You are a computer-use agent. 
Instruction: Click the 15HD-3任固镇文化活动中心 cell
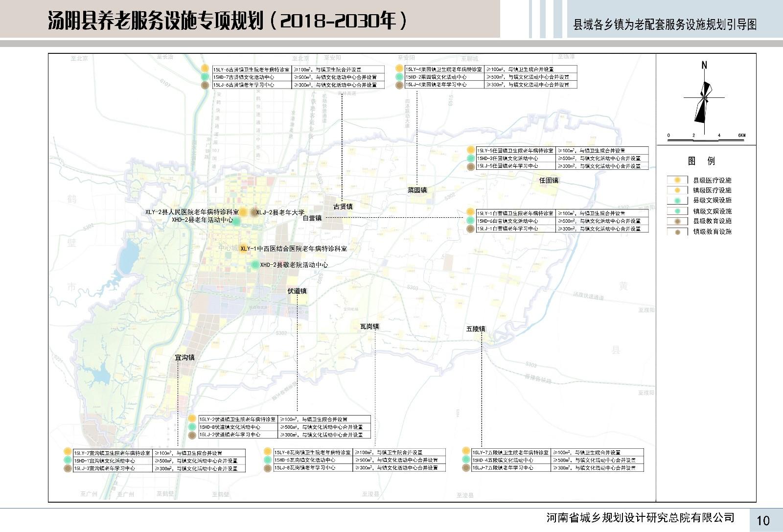516,159
